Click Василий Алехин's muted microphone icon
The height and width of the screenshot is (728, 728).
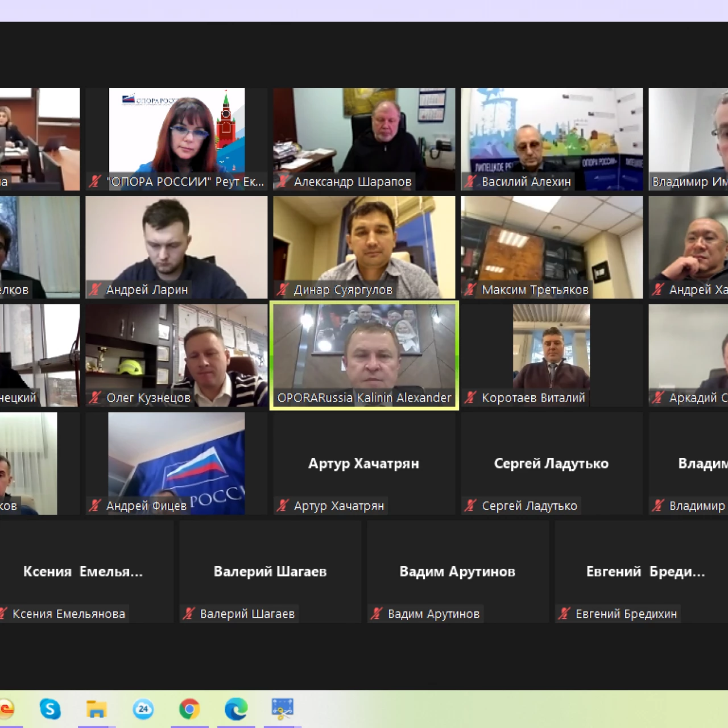470,181
